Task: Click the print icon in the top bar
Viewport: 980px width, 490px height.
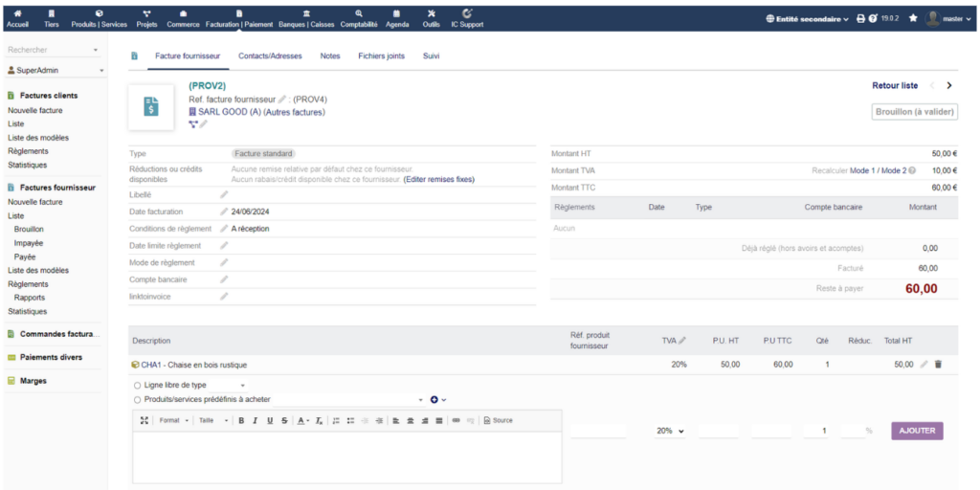Action: pyautogui.click(x=860, y=18)
